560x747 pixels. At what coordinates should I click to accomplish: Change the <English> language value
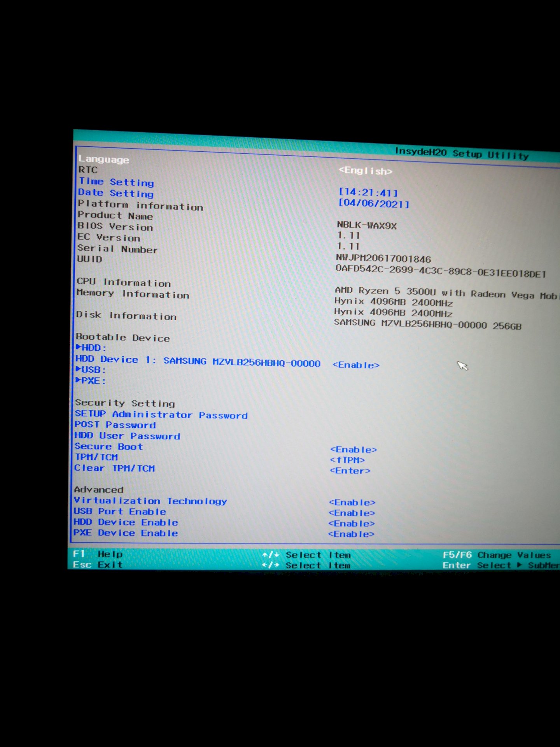(365, 171)
